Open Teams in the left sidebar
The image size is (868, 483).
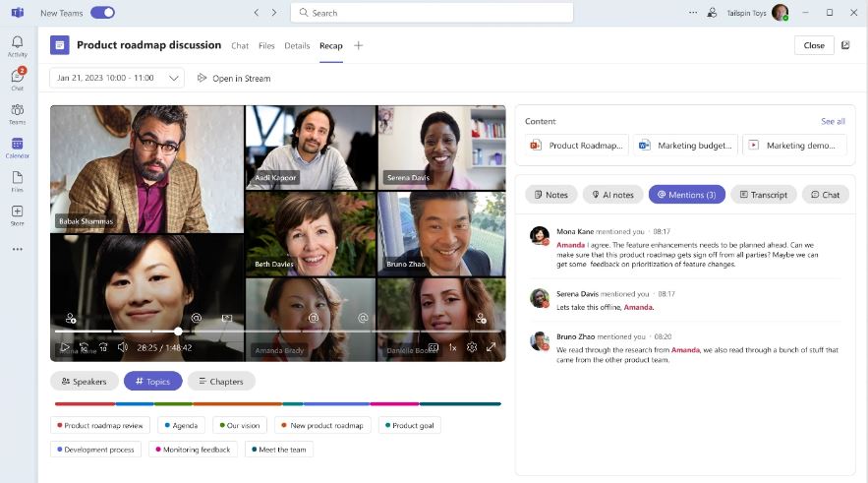click(17, 114)
